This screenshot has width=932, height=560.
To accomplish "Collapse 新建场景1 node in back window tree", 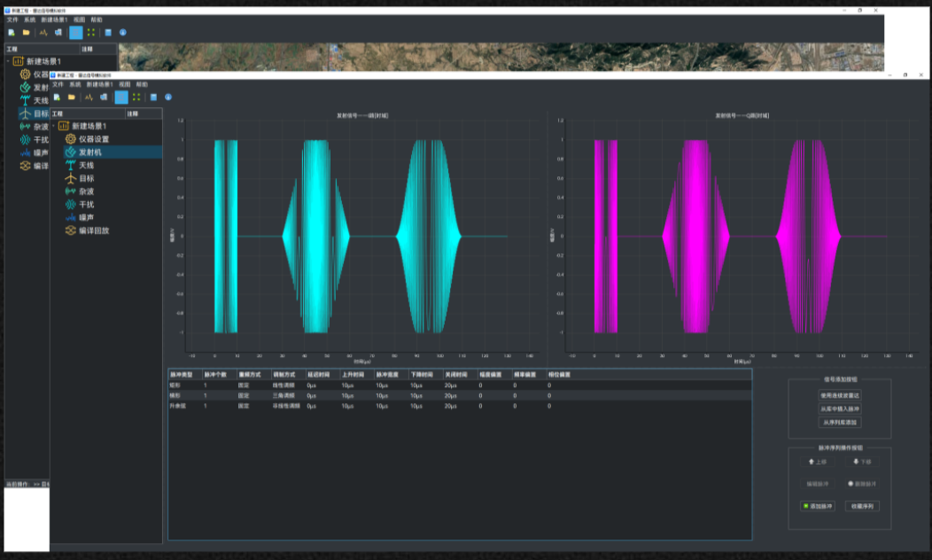I will point(8,61).
